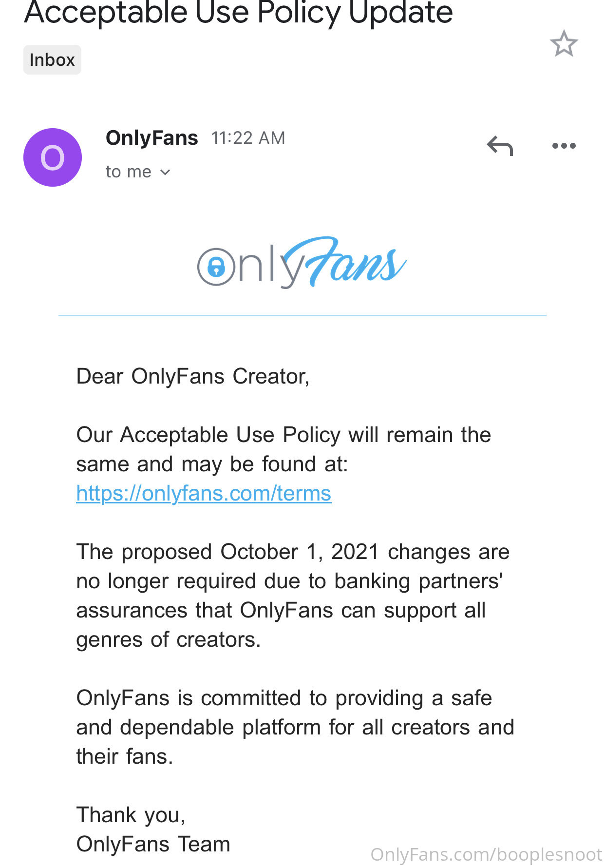Tap the 'to me' recipient text

pos(129,172)
